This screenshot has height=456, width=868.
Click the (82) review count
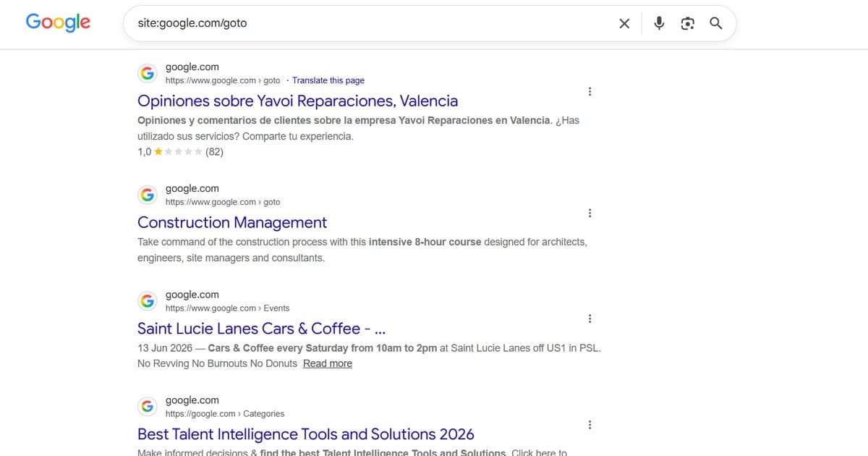click(x=214, y=152)
